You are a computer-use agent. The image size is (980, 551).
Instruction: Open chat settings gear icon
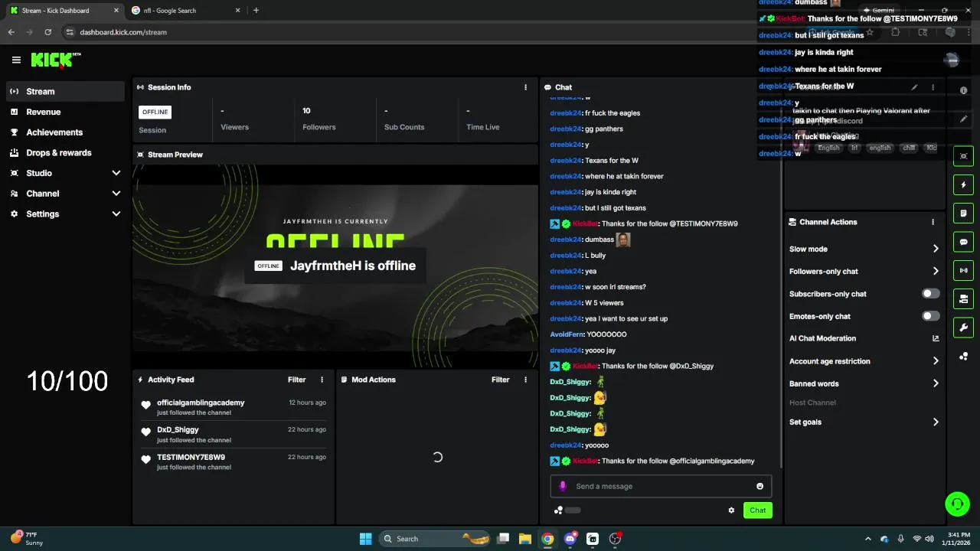pos(731,510)
